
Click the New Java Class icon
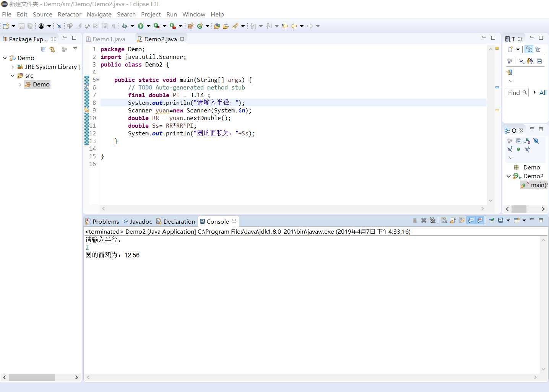200,26
